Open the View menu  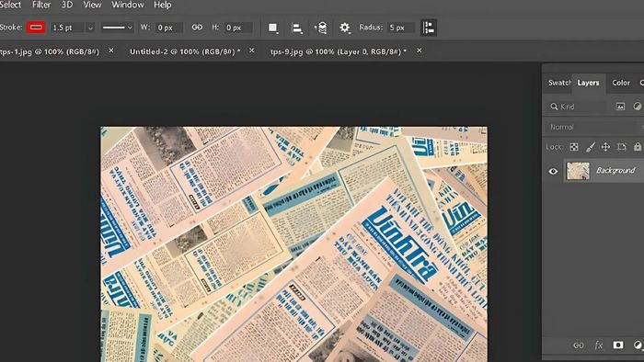click(x=92, y=5)
